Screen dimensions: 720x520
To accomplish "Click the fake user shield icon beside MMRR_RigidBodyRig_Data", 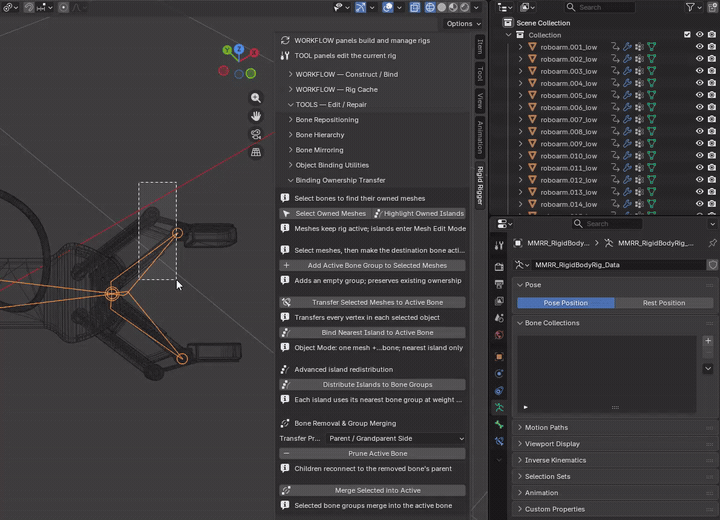I will 713,265.
